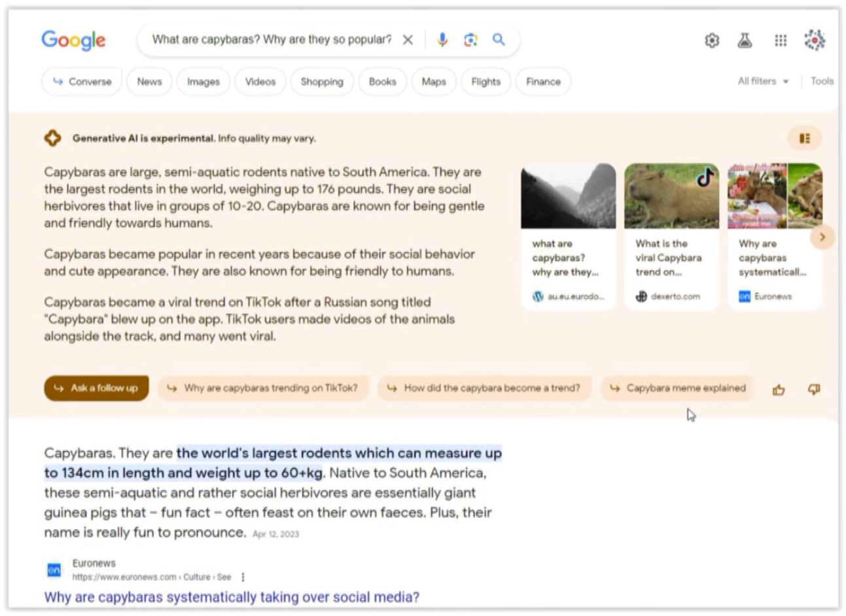Submit search with magnifying glass icon

coord(499,40)
